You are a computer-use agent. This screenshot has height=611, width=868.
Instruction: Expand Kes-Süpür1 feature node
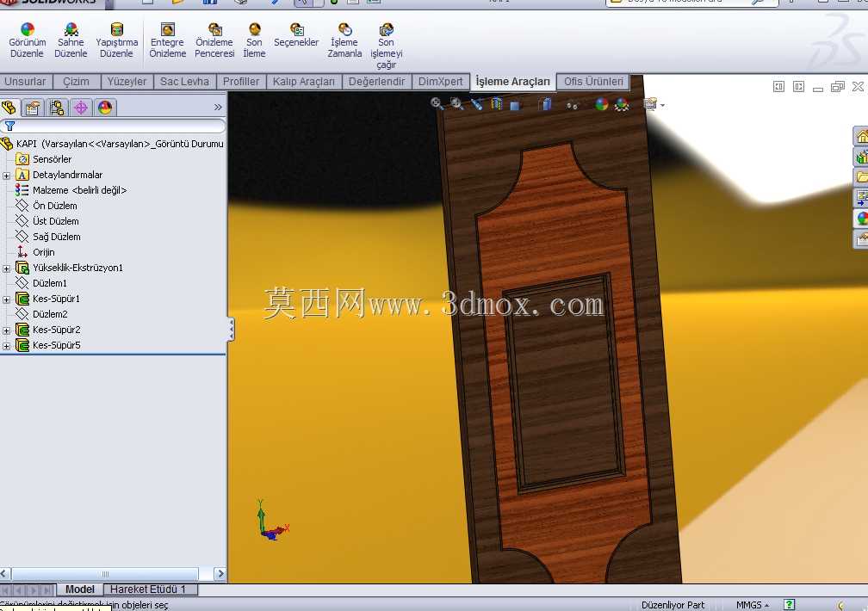(x=7, y=299)
